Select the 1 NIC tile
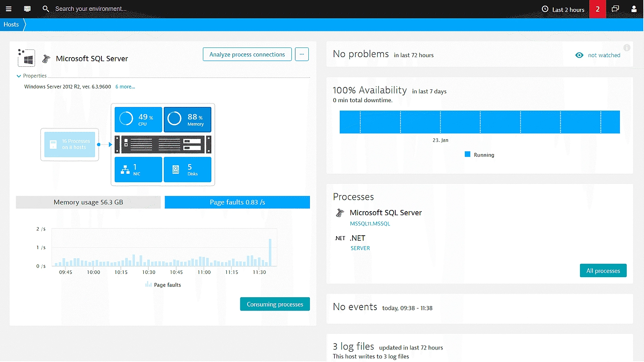The image size is (644, 362). click(x=138, y=170)
